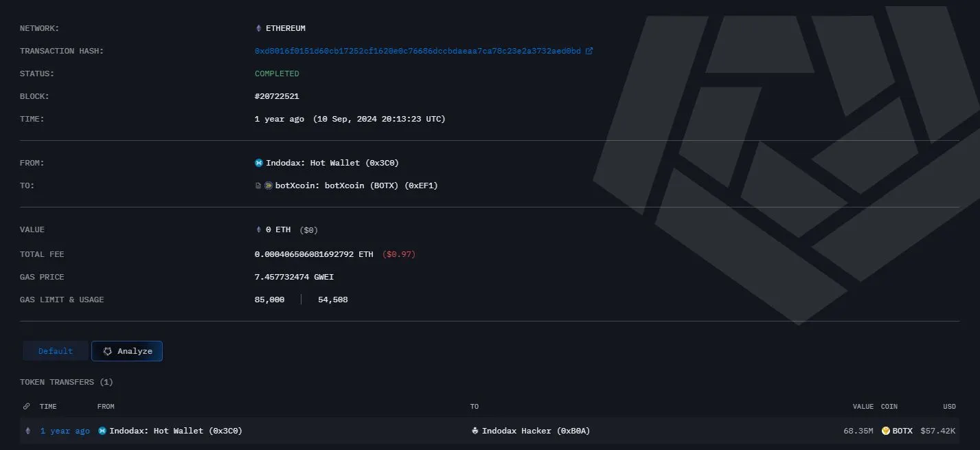This screenshot has height=450, width=980.
Task: Click the 1 year ago timestamp link
Action: pyautogui.click(x=65, y=431)
